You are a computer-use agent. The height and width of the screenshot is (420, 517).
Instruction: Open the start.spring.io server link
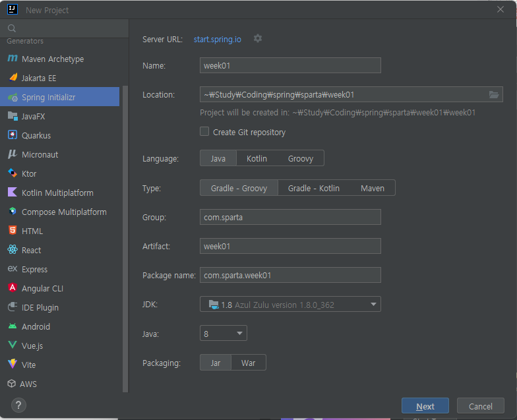[218, 40]
